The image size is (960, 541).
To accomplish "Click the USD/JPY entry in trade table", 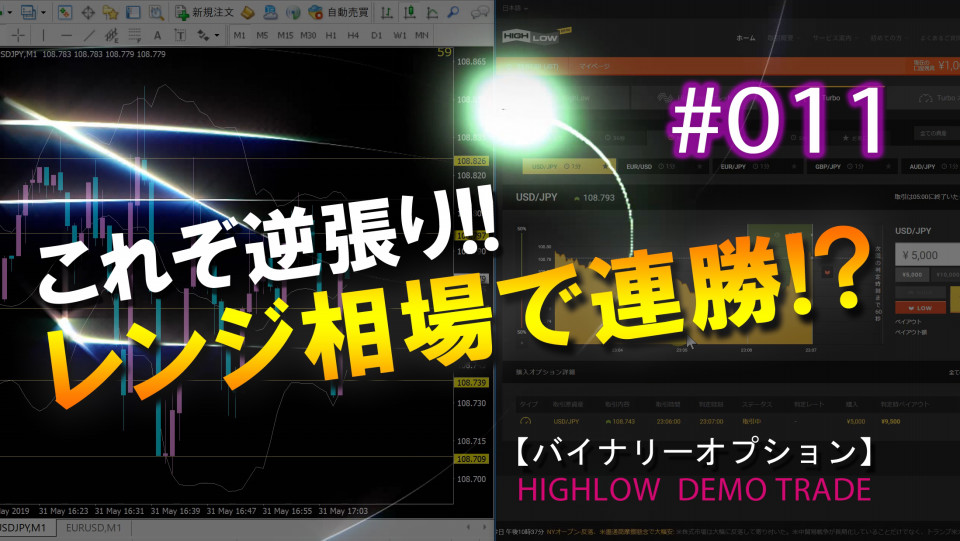I will pos(566,421).
